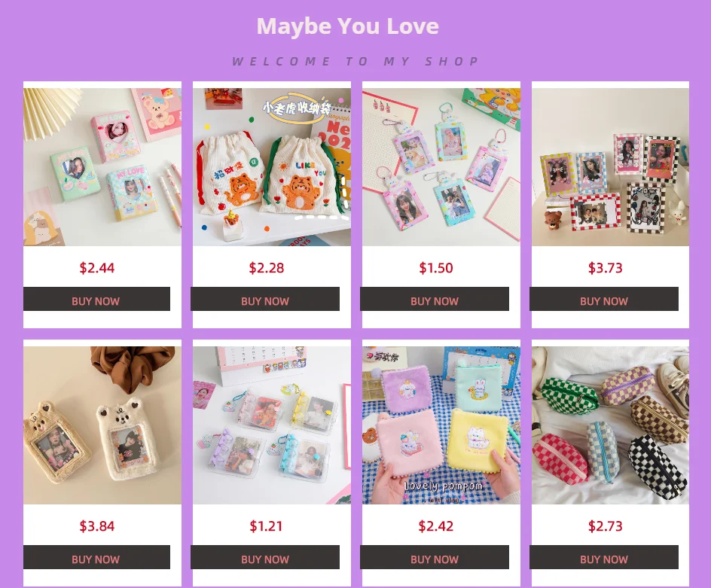This screenshot has width=711, height=588.
Task: Click BUY NOW under the $2.28 item
Action: coord(265,299)
